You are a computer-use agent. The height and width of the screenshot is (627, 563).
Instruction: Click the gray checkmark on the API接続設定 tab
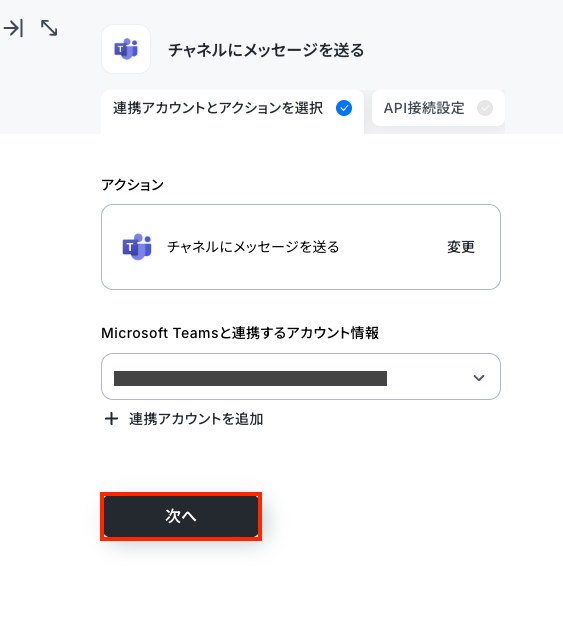tap(485, 108)
